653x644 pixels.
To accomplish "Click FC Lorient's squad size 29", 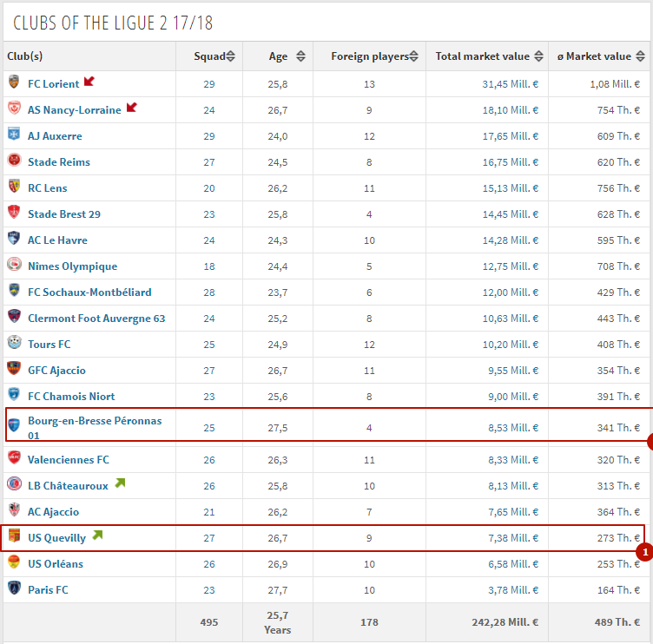I will pyautogui.click(x=209, y=84).
